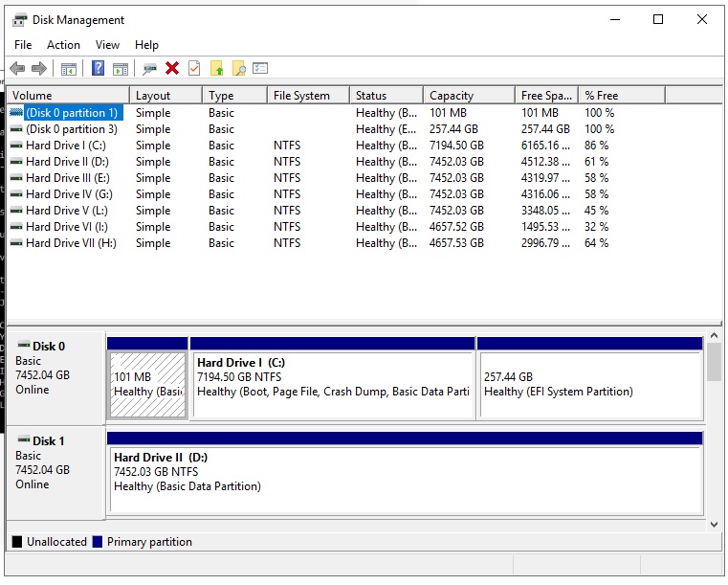728x585 pixels.
Task: Open the Action menu
Action: coord(63,45)
